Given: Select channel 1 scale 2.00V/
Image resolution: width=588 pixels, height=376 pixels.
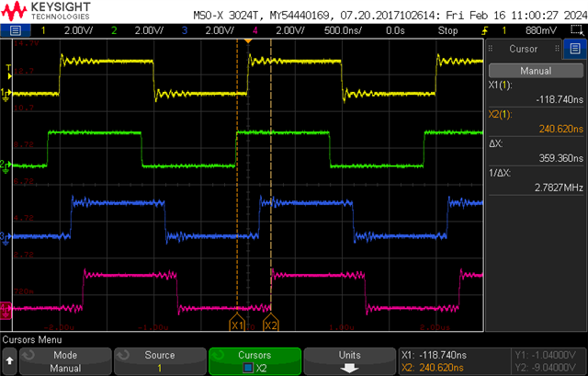Looking at the screenshot, I should point(78,30).
